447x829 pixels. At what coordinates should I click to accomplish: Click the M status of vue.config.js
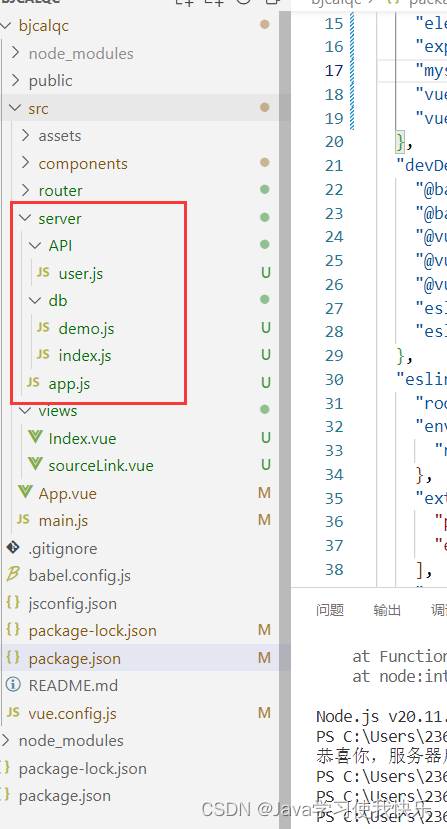pos(264,713)
